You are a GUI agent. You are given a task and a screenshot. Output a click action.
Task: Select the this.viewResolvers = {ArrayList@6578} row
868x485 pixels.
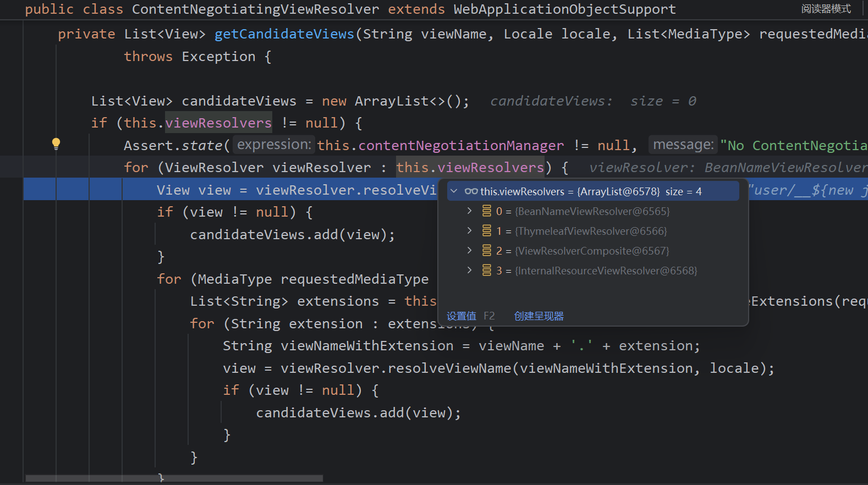point(593,191)
